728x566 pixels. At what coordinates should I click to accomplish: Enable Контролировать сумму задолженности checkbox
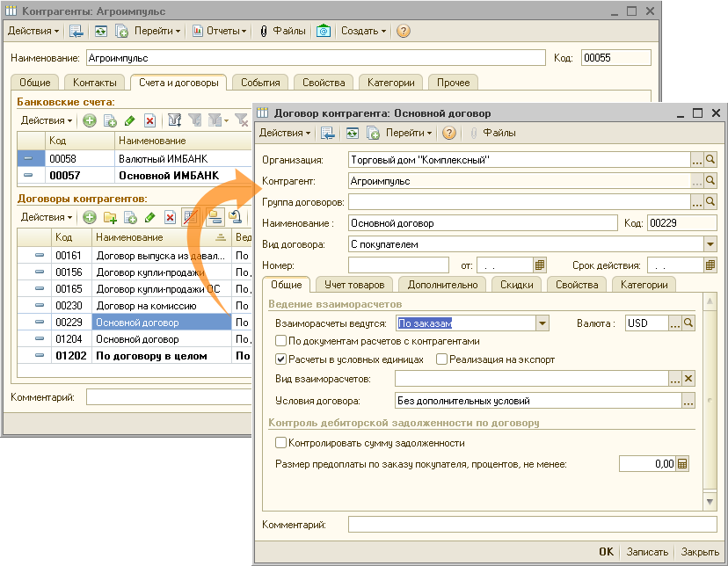click(280, 443)
